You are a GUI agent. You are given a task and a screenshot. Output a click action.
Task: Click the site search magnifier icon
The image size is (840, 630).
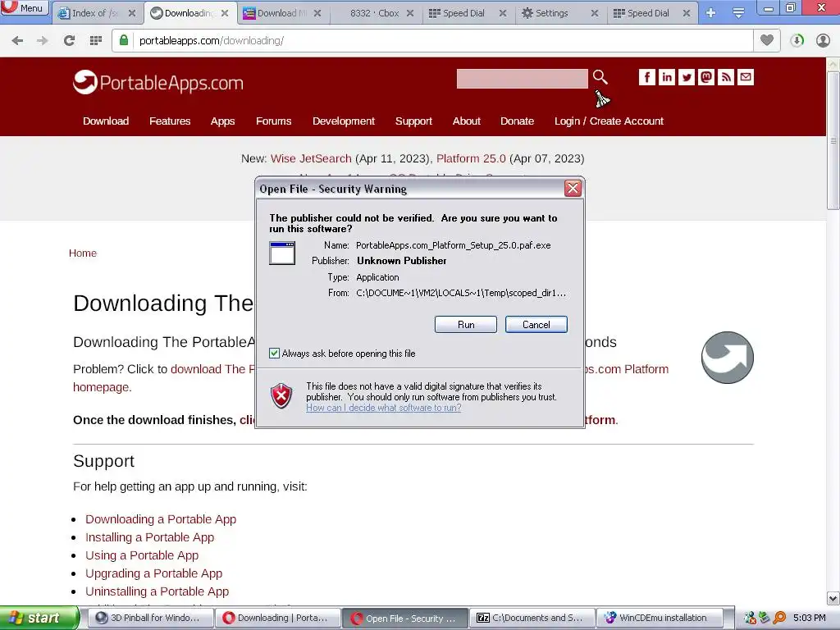tap(600, 77)
